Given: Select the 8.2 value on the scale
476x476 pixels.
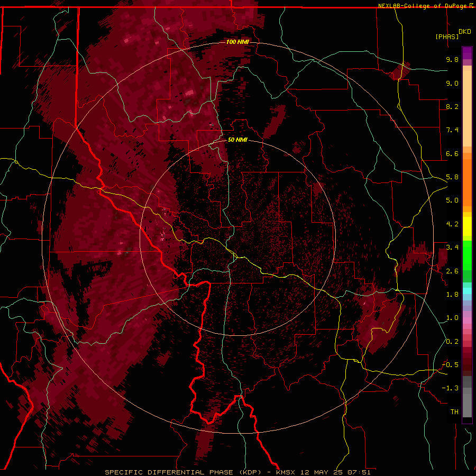Looking at the screenshot, I should pyautogui.click(x=452, y=106).
